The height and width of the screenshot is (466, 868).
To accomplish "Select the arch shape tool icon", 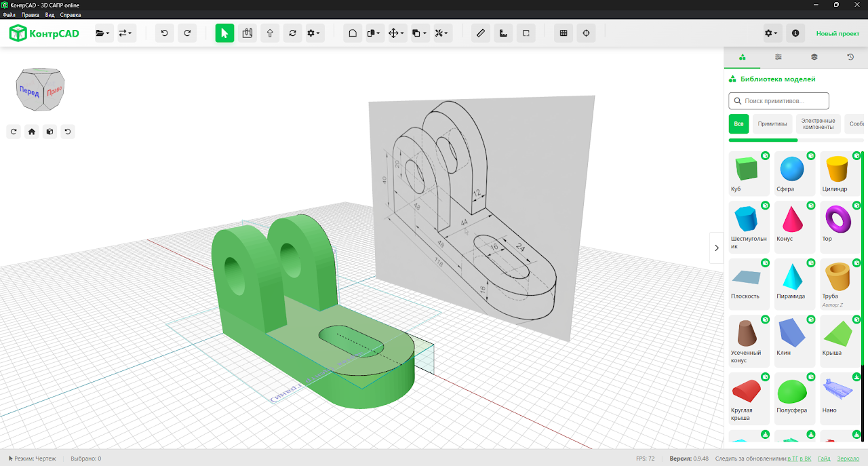I will tap(353, 33).
